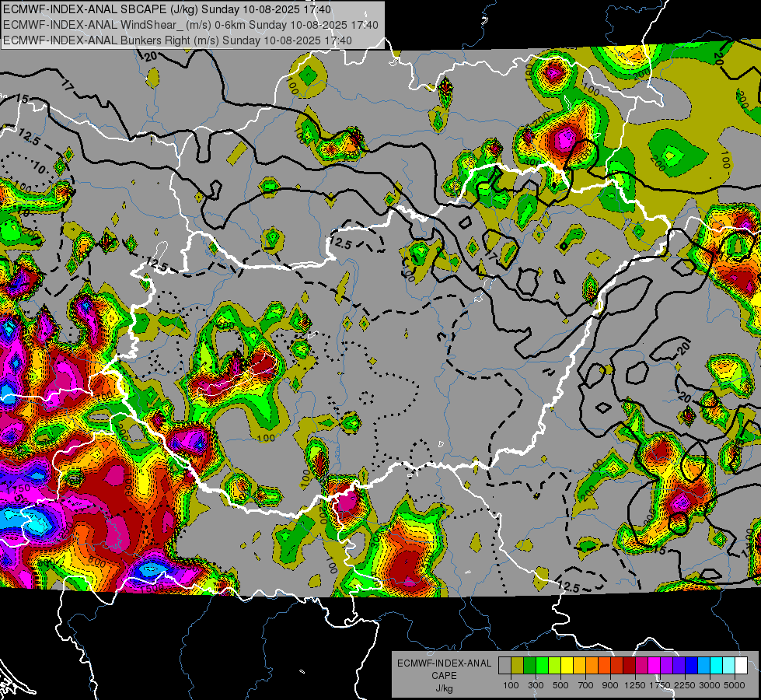
Task: Choose the pale cyan swatch before 5000
Action: [x=729, y=665]
